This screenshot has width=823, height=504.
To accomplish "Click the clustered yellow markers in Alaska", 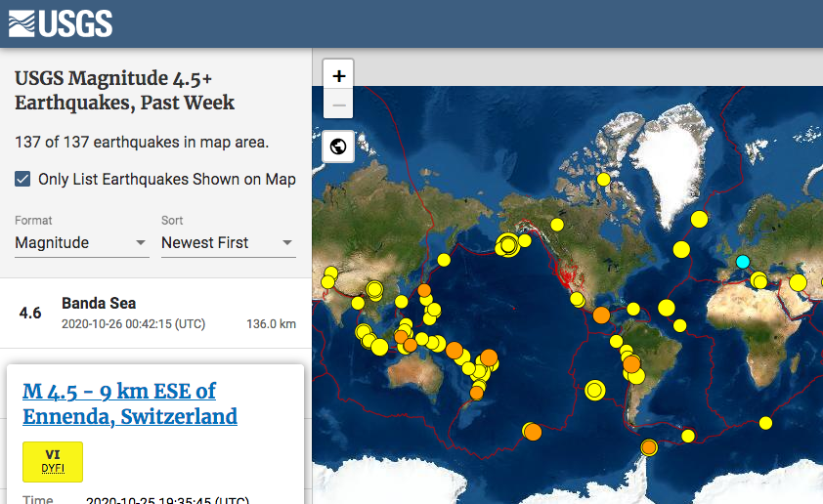I will pyautogui.click(x=507, y=245).
